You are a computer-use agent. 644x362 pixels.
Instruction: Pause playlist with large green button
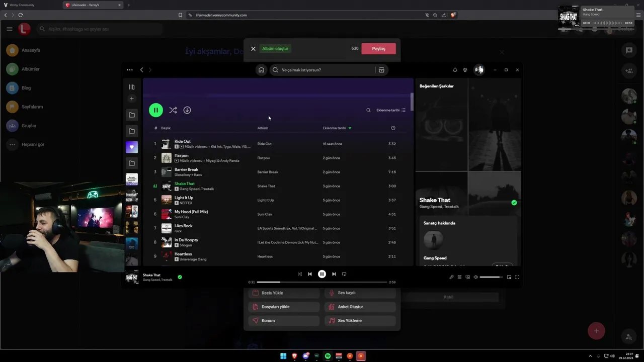156,110
